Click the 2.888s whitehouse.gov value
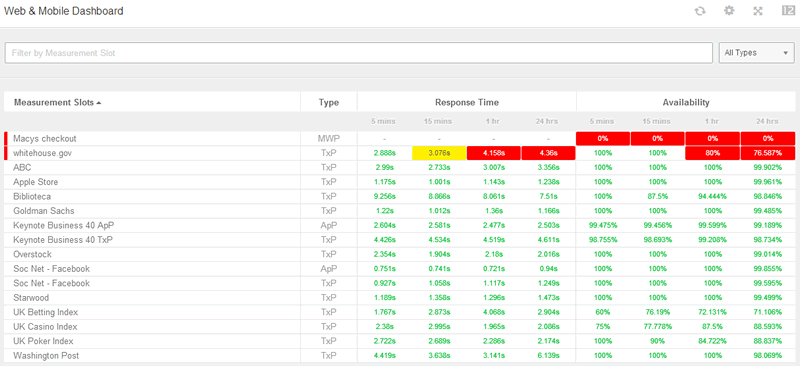 click(x=384, y=153)
